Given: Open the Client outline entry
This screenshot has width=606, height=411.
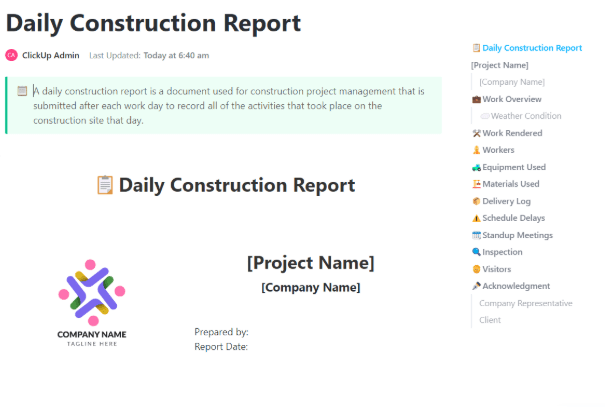Looking at the screenshot, I should point(490,320).
